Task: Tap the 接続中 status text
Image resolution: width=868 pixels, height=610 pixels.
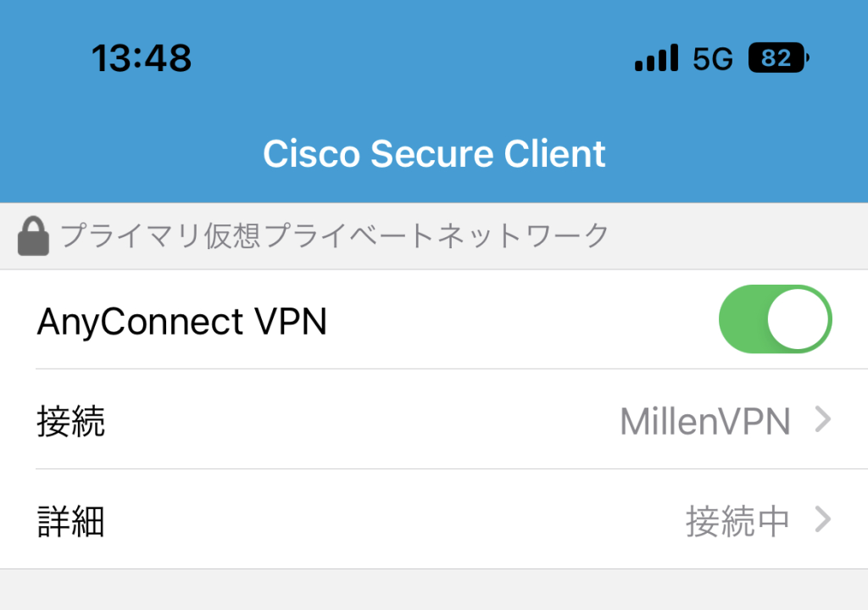Action: tap(738, 521)
